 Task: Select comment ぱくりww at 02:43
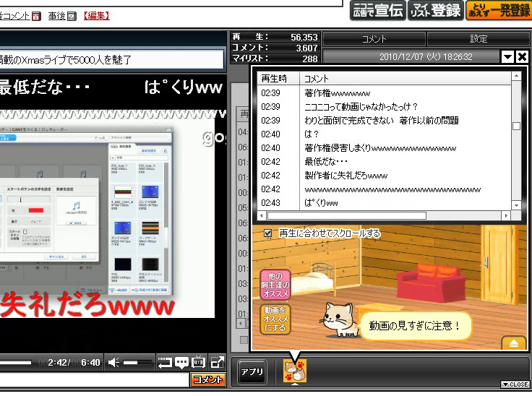click(x=384, y=203)
